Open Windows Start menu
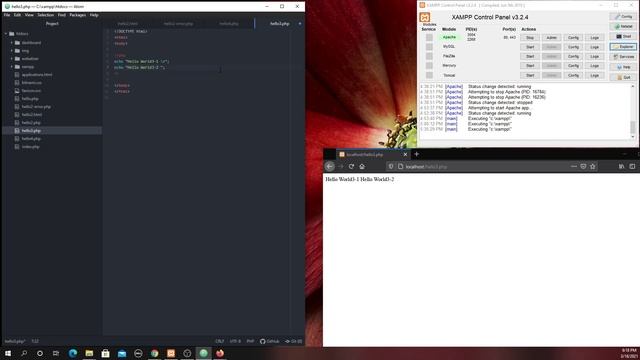The image size is (640, 360). click(8, 353)
